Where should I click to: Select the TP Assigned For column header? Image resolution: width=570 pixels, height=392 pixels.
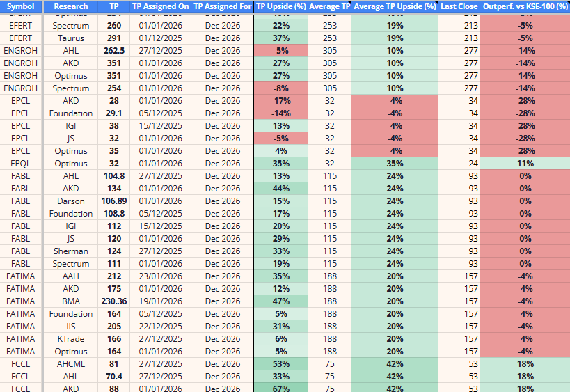coord(223,6)
